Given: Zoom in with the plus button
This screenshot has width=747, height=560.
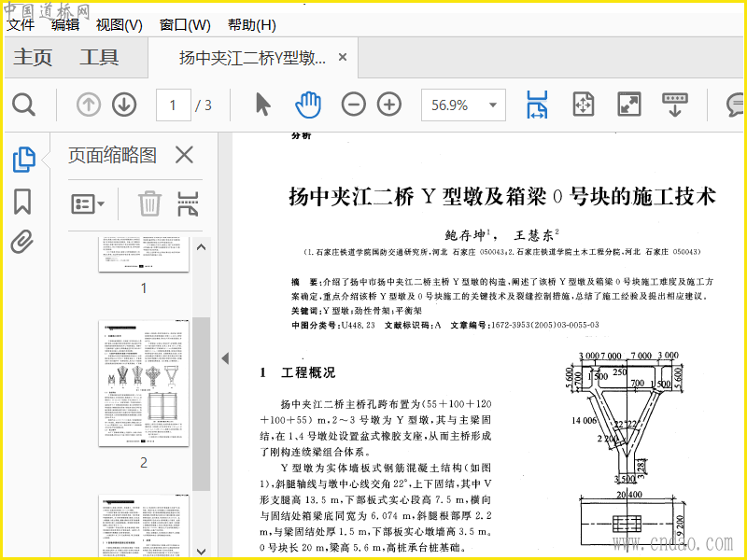Looking at the screenshot, I should [389, 105].
